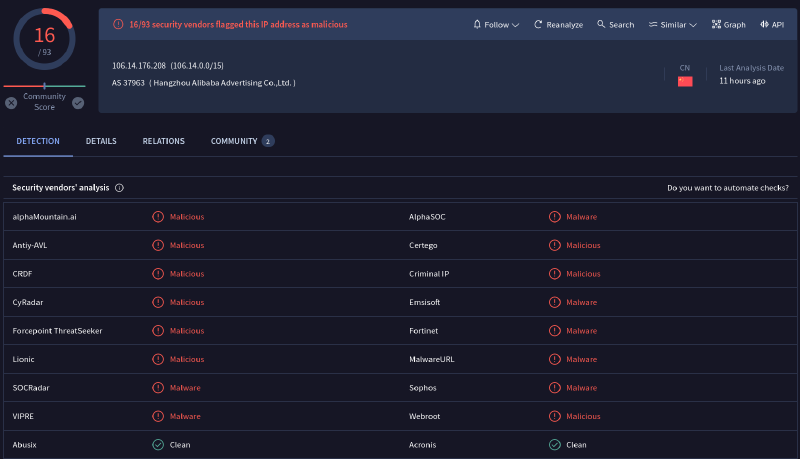Click the China flag icon

coord(685,81)
